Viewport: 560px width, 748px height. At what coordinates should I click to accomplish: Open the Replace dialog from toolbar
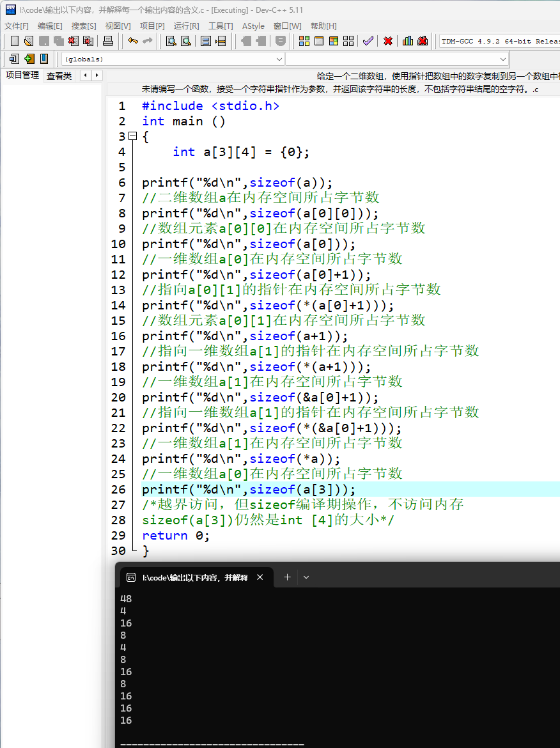pyautogui.click(x=186, y=41)
